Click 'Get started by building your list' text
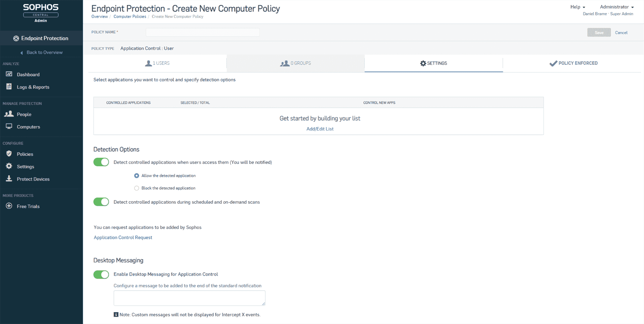This screenshot has width=644, height=324. (320, 119)
